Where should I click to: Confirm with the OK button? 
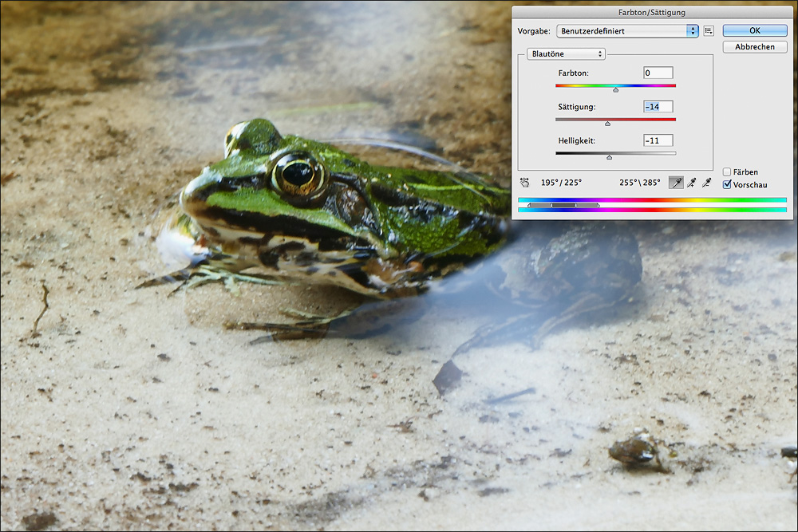(755, 30)
